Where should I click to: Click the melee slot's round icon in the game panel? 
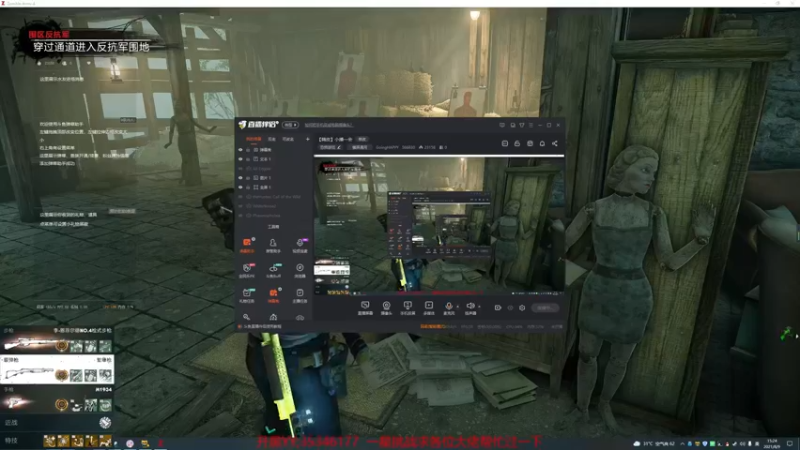[105, 422]
